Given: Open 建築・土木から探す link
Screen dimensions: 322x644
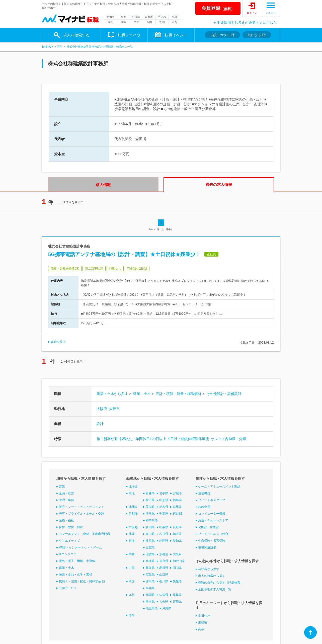Looking at the screenshot, I should (x=112, y=394).
